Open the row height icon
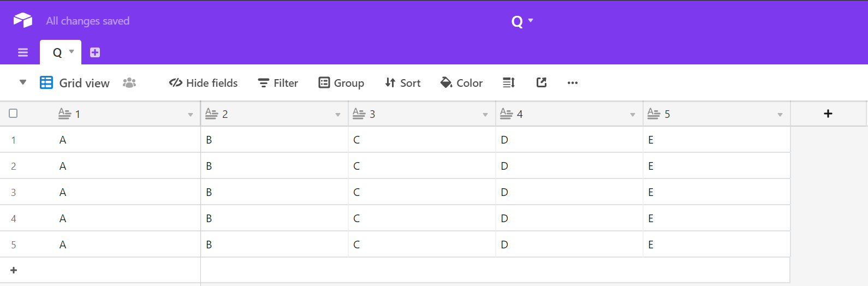This screenshot has width=868, height=286. 509,83
